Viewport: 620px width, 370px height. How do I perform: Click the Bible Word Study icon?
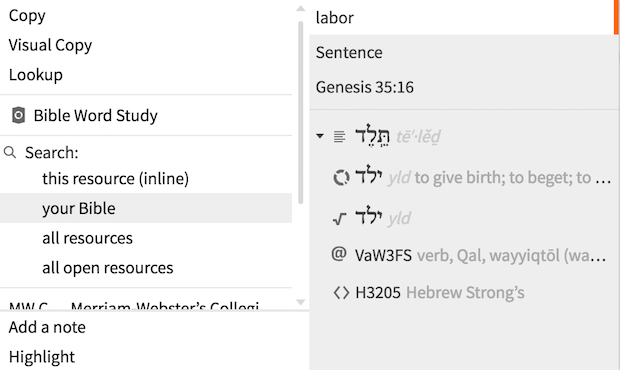pyautogui.click(x=18, y=115)
